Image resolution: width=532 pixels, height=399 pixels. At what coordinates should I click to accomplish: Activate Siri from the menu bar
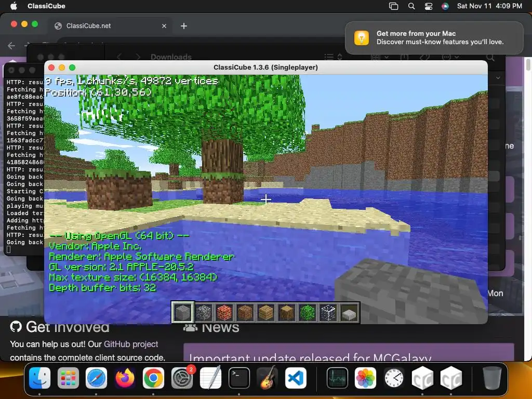click(445, 6)
